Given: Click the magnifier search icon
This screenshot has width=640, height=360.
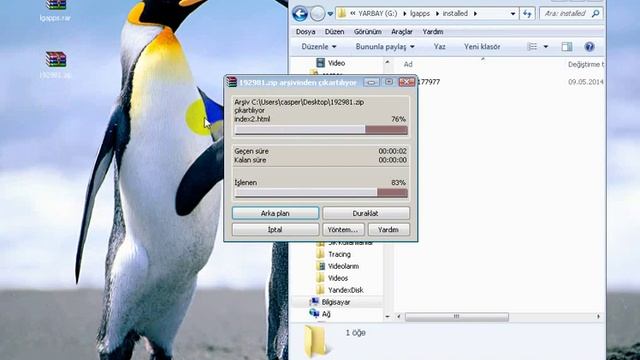Looking at the screenshot, I should (596, 13).
